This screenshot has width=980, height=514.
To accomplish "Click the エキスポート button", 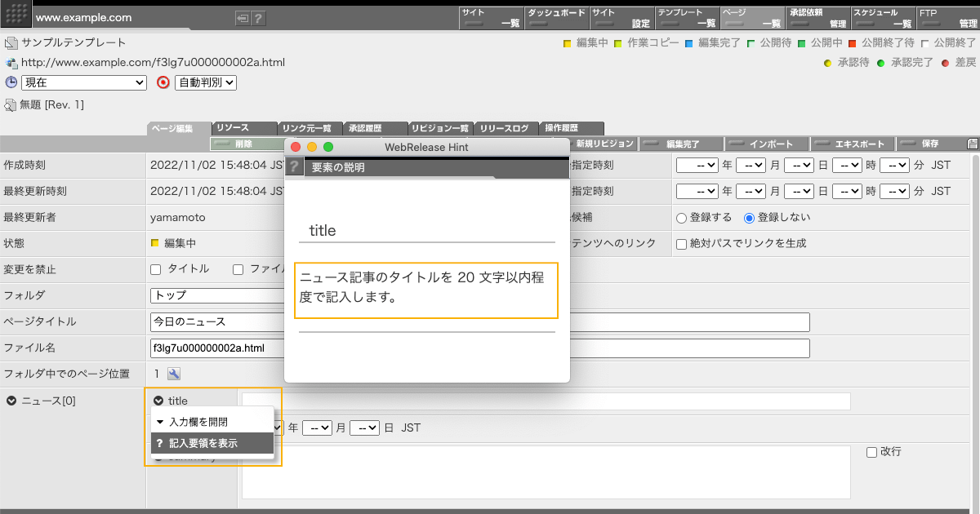I will (851, 143).
